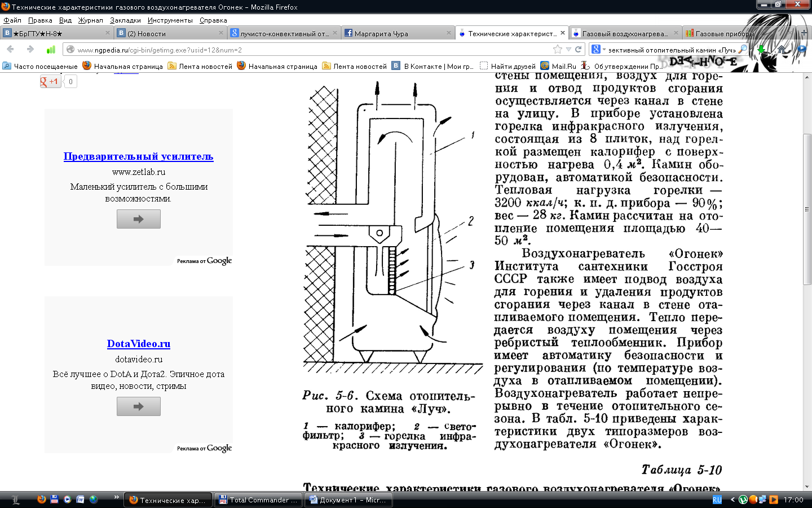Close the Маргарита Чура tab

click(x=449, y=33)
